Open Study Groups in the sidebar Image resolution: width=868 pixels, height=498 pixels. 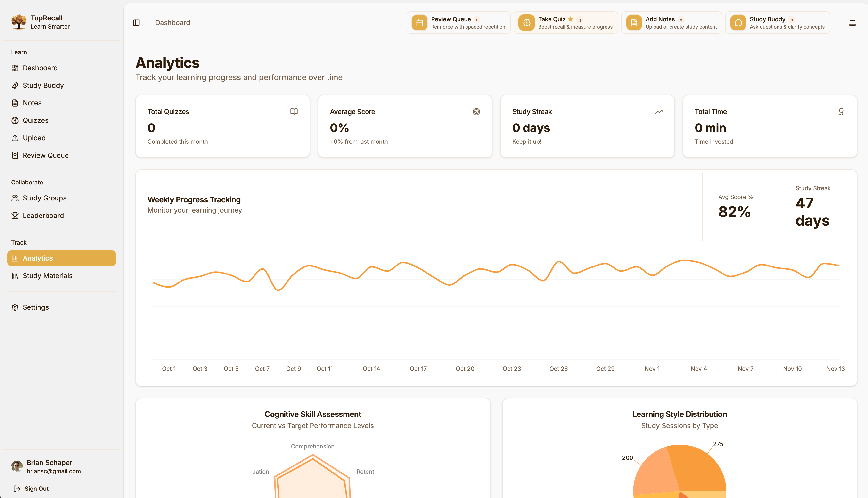tap(62, 198)
